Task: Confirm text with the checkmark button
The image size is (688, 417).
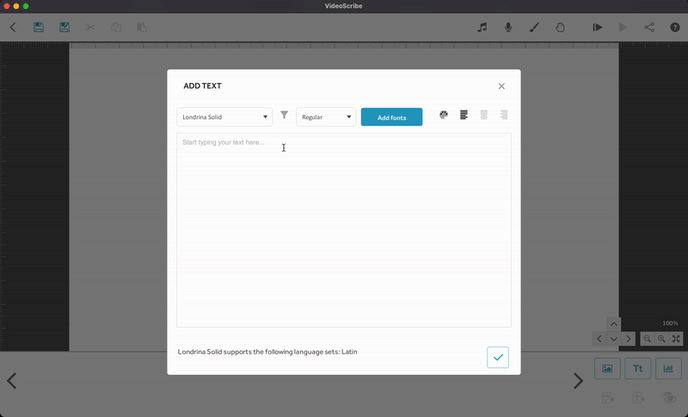Action: pos(498,357)
